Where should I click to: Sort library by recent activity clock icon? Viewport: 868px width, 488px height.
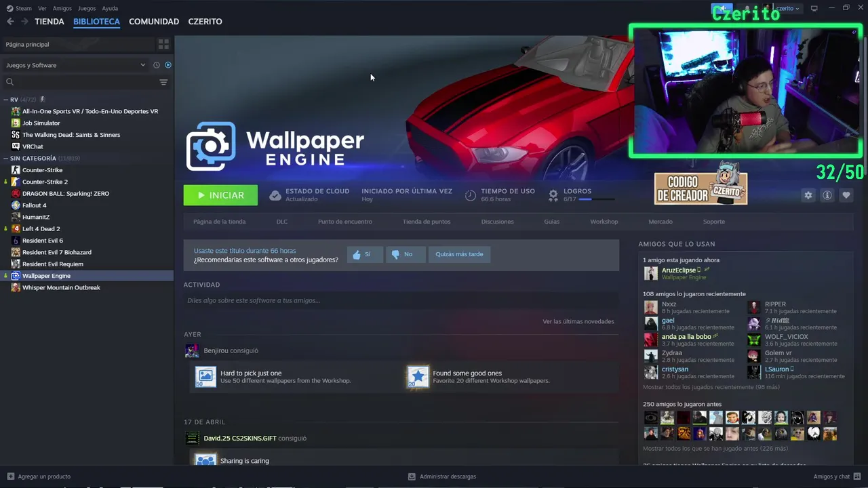point(157,65)
